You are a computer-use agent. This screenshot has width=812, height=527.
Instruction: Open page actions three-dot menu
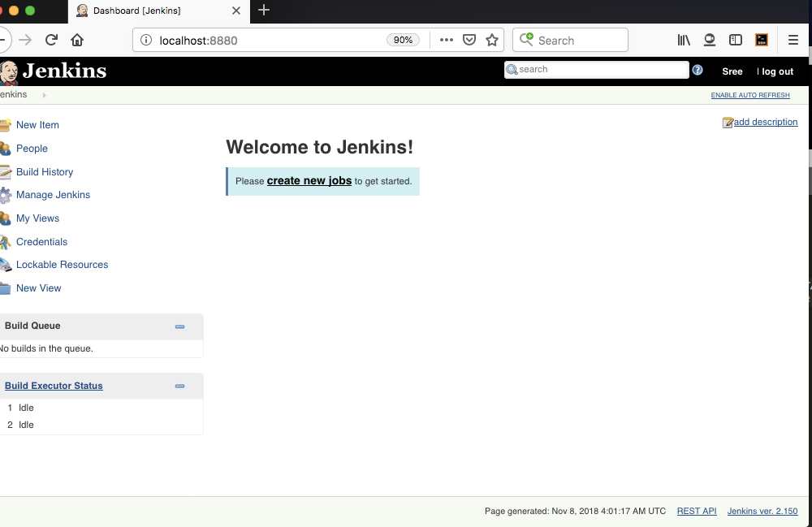[447, 40]
